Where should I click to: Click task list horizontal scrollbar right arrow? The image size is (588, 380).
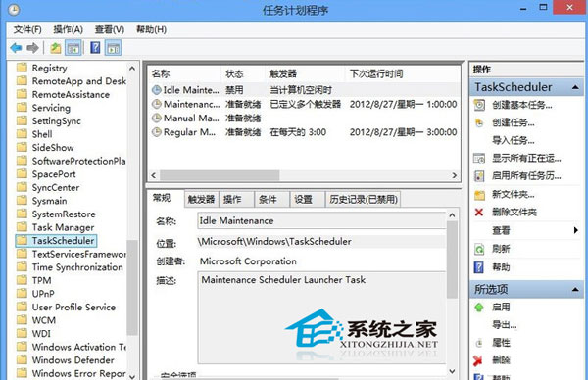[x=454, y=175]
